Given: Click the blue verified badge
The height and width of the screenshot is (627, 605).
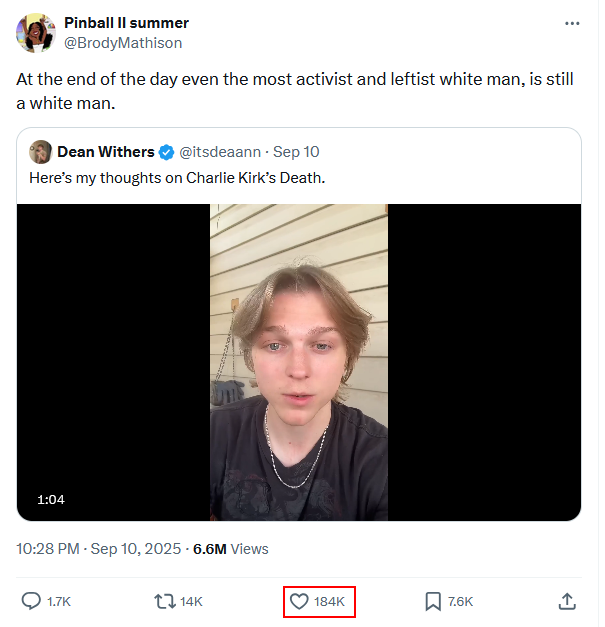Looking at the screenshot, I should [x=166, y=152].
